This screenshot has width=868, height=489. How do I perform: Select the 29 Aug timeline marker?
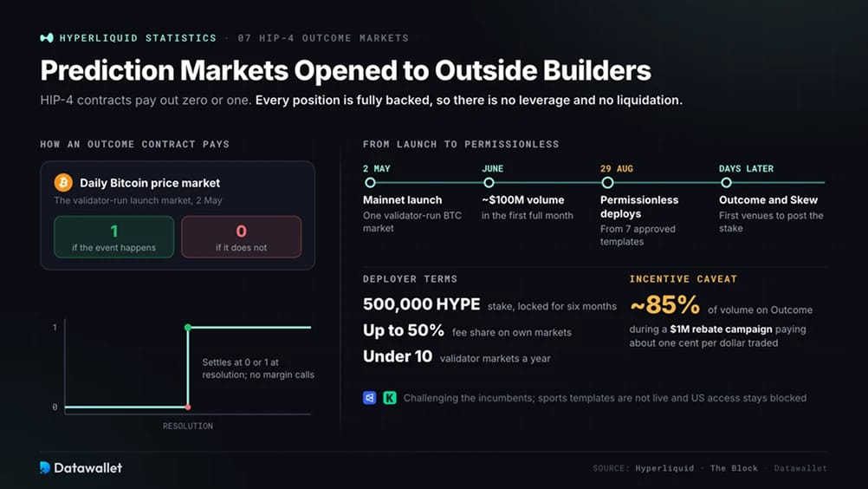[607, 182]
